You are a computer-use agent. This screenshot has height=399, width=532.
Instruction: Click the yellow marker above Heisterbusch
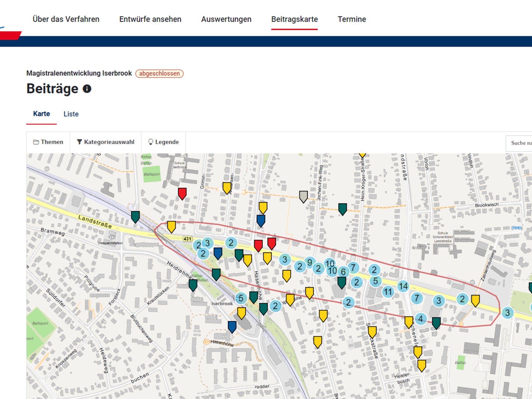click(422, 366)
